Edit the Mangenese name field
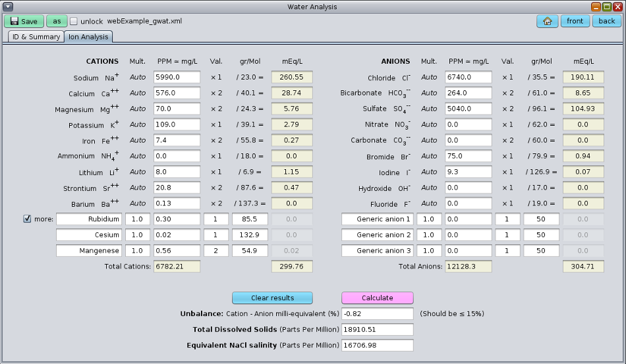The height and width of the screenshot is (364, 626). tap(89, 250)
